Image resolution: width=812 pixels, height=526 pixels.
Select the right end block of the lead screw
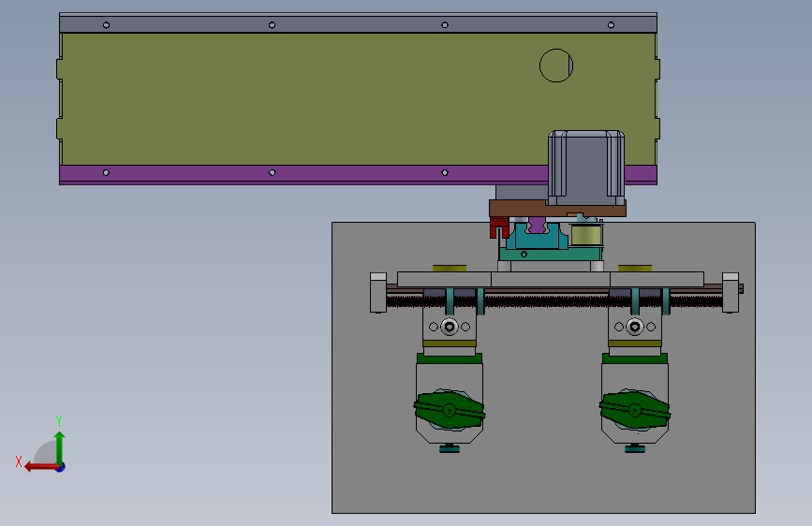pyautogui.click(x=731, y=293)
